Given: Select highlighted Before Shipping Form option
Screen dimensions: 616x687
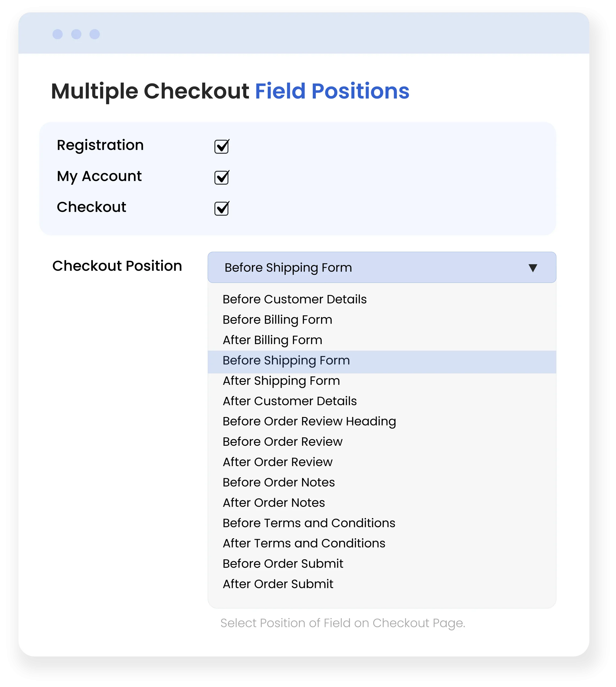Looking at the screenshot, I should coord(286,361).
